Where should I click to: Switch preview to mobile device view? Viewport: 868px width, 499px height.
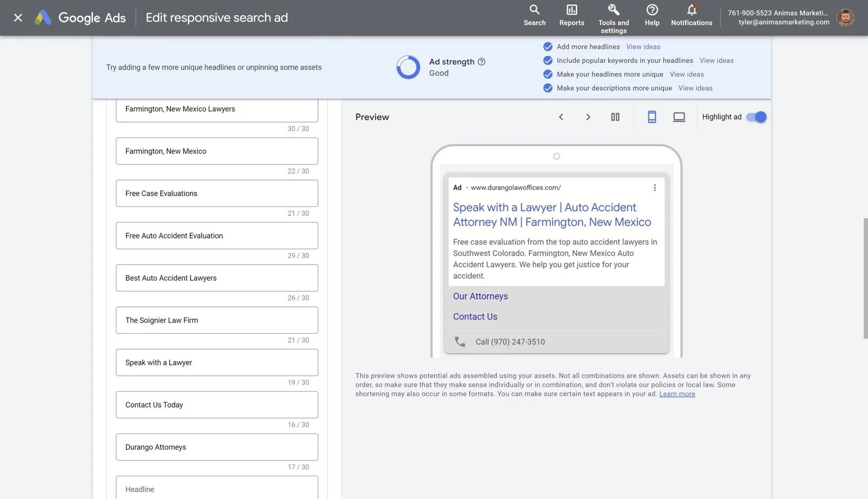(652, 117)
